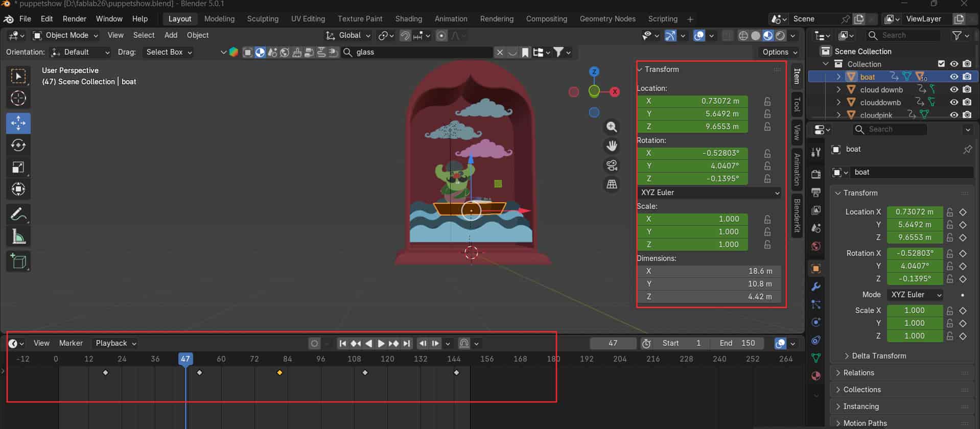Click the red X axis on the navigation gizmo
The width and height of the screenshot is (980, 429).
coord(615,92)
